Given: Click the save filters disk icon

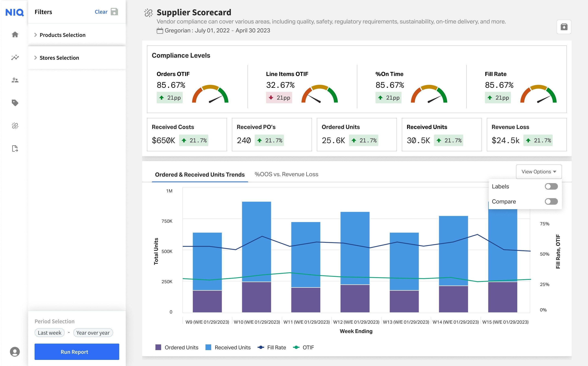Looking at the screenshot, I should click(x=114, y=12).
